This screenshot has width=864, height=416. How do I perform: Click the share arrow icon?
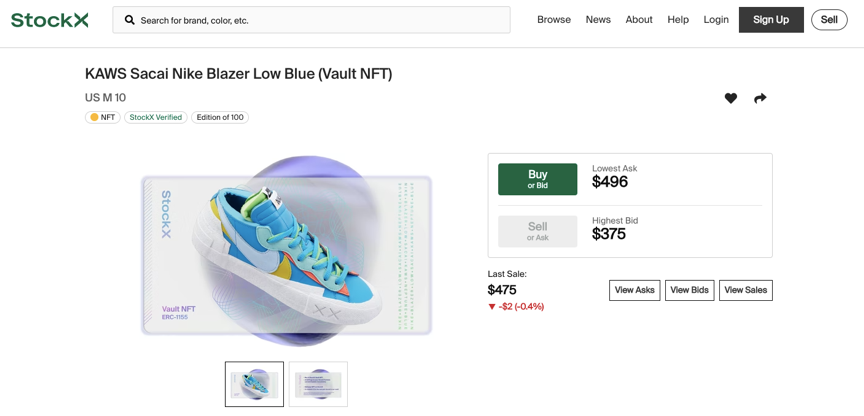(x=760, y=98)
